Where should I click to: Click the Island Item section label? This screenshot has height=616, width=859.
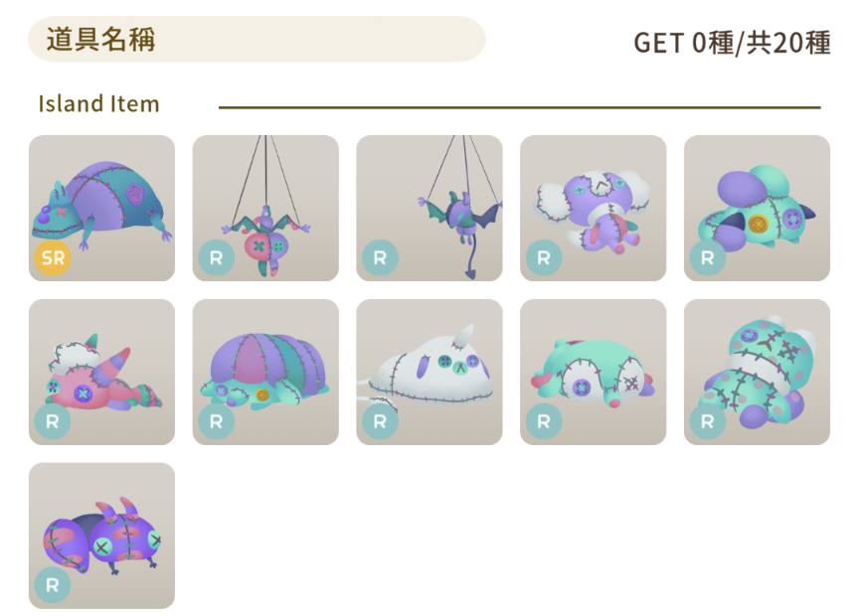tap(98, 103)
